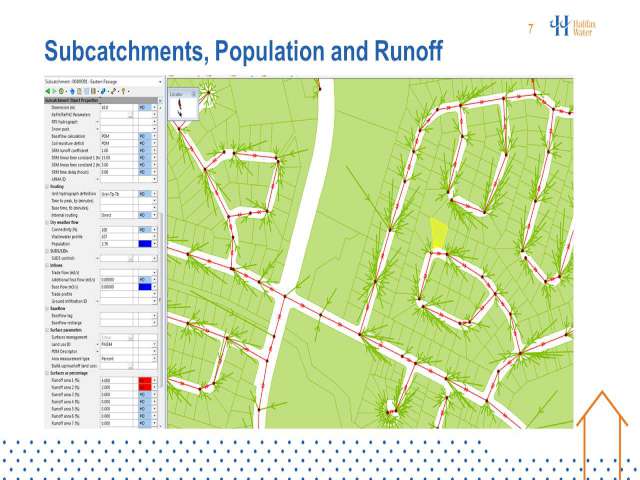Screen dimensions: 640x480
Task: Close the small Locator window on the map
Action: tap(194, 94)
